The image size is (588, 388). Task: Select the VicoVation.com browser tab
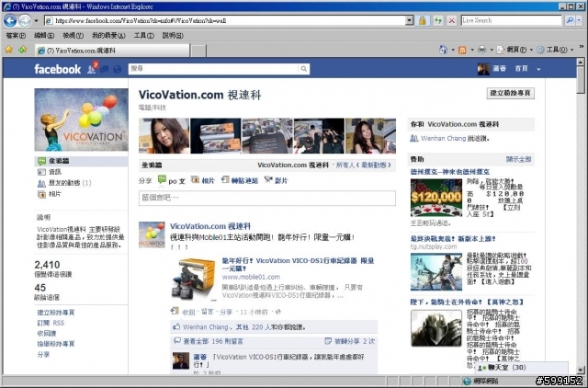[112, 51]
